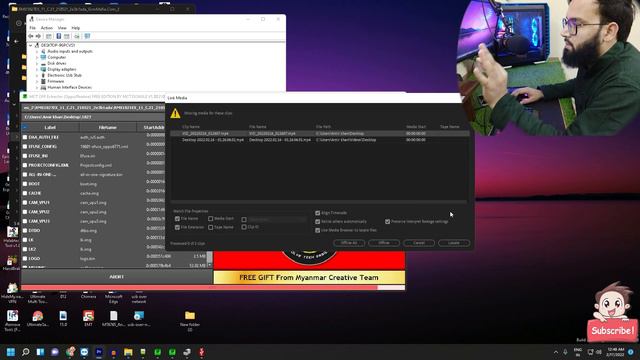640x360 pixels.
Task: Click the OFP Extractor partition list scrollbar
Action: point(210,260)
